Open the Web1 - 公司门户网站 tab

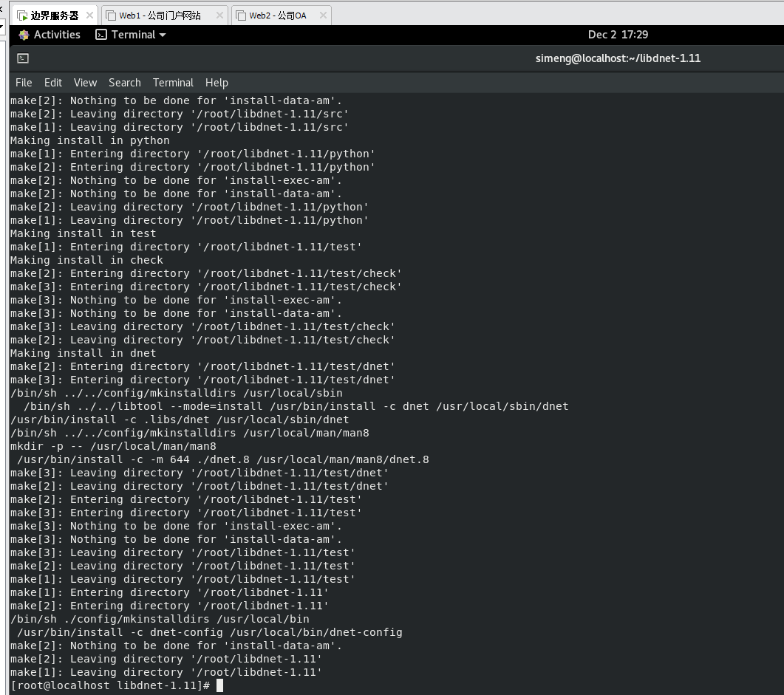click(160, 16)
